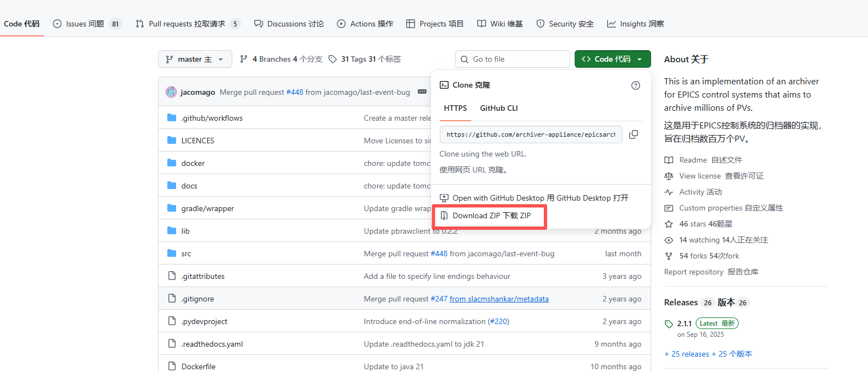Open the #448 pull request link in latest commit
The image size is (868, 372).
pyautogui.click(x=294, y=92)
